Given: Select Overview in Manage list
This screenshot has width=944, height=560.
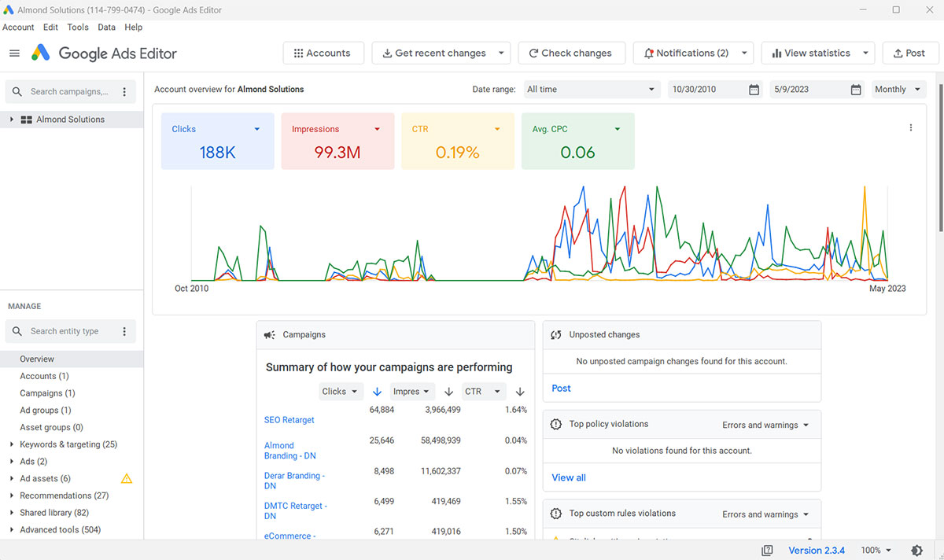Looking at the screenshot, I should [x=72, y=359].
